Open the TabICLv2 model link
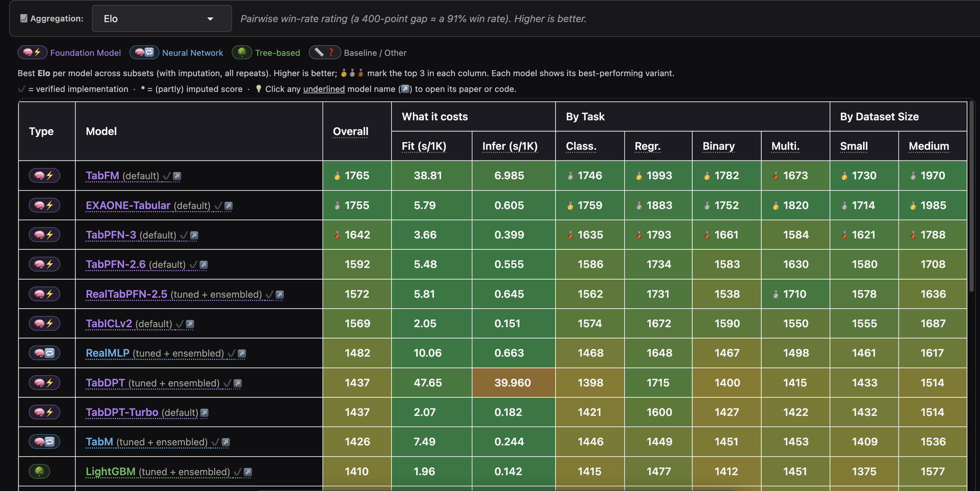This screenshot has width=980, height=491. click(x=109, y=324)
